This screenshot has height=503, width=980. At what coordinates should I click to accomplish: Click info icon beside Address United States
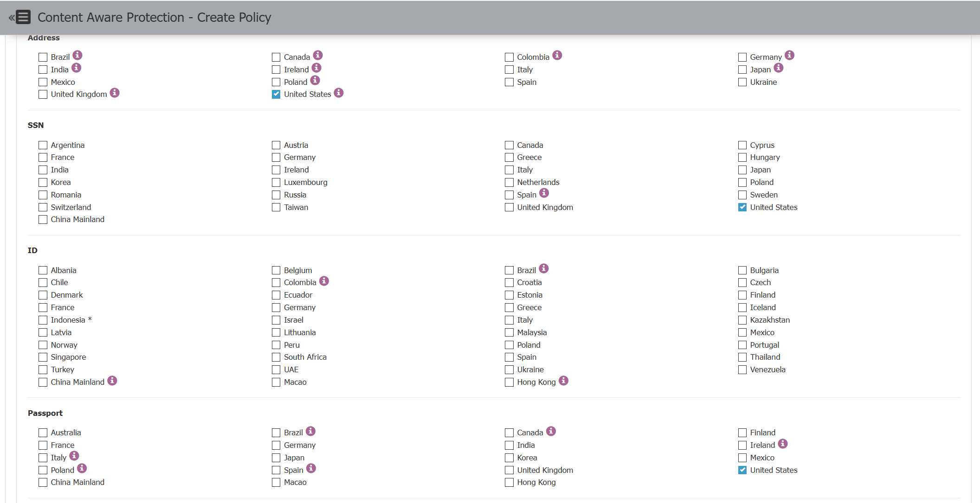tap(339, 93)
